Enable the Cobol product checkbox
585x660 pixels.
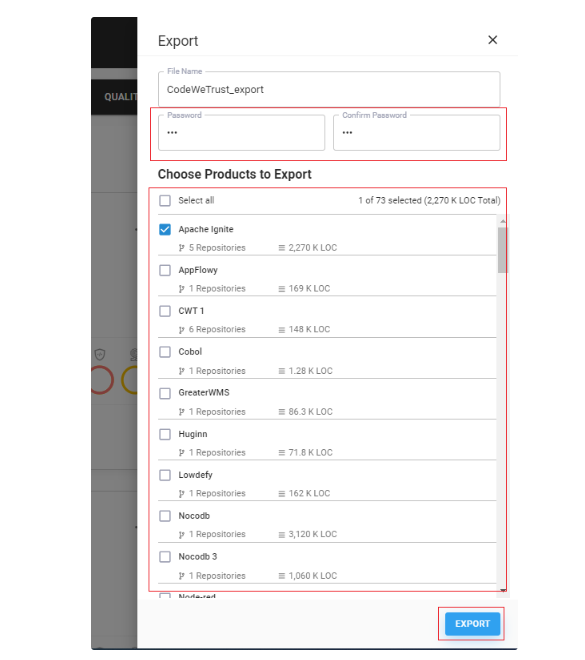[x=165, y=352]
